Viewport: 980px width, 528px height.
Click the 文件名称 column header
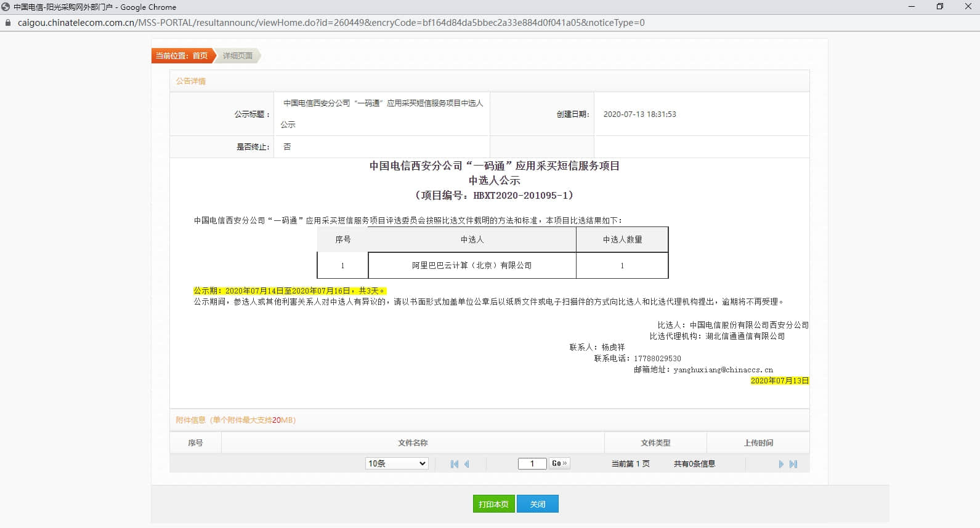tap(413, 443)
